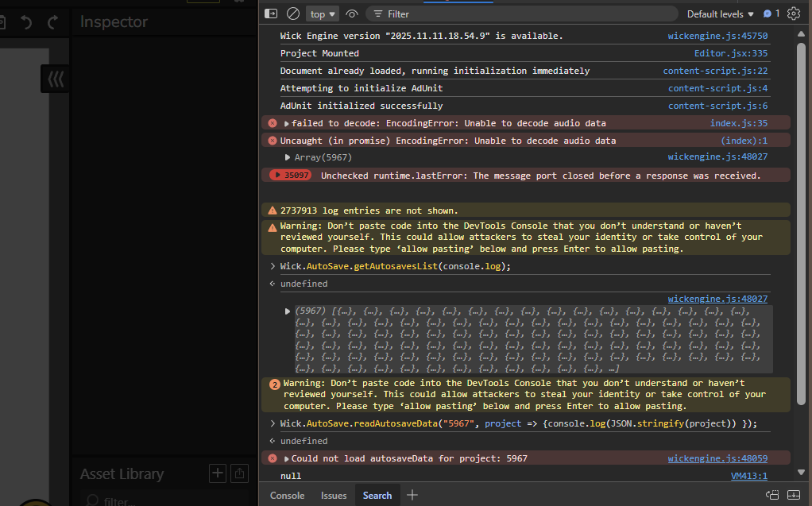Click the Asset Library upload icon
812x506 pixels.
coord(240,473)
